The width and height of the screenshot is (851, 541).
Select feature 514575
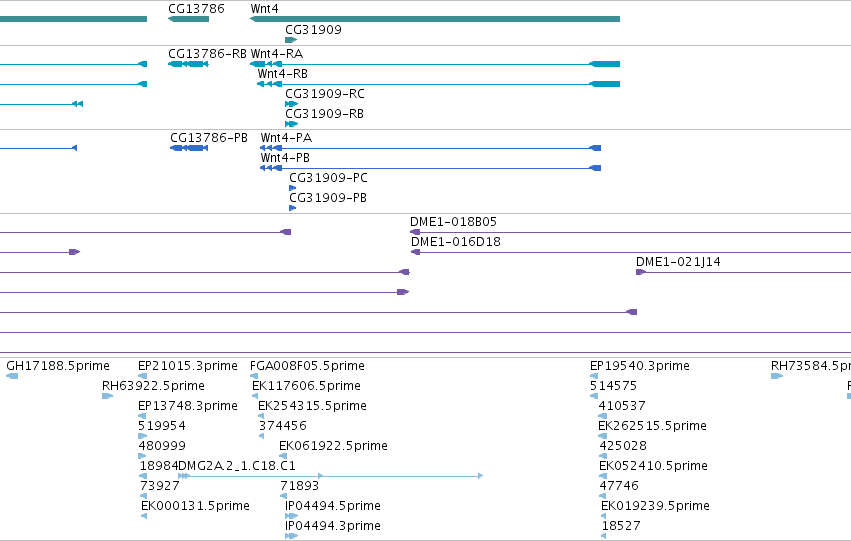[613, 386]
